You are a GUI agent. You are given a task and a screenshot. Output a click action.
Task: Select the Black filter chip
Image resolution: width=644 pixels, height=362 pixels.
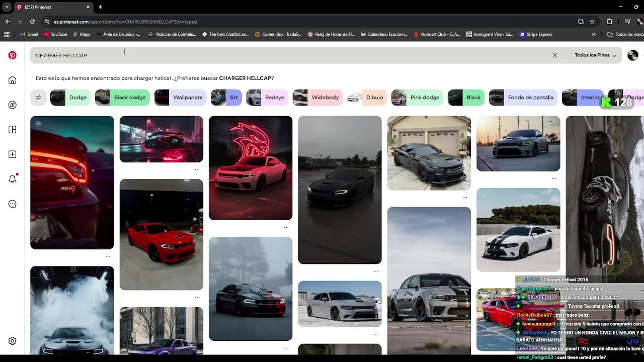[x=466, y=98]
